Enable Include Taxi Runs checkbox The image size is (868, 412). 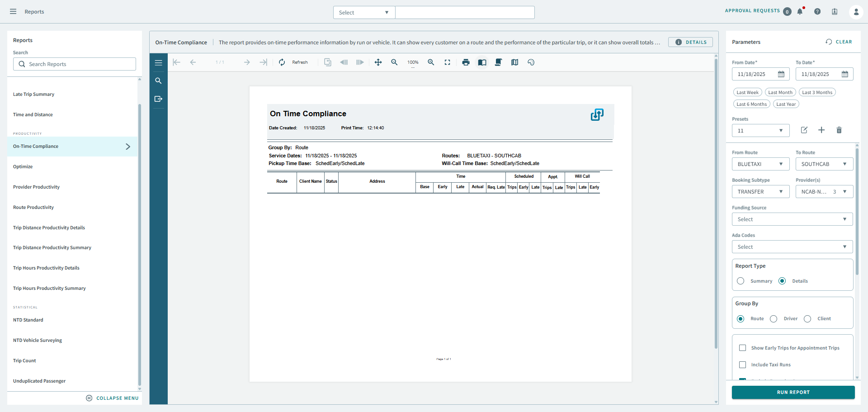(742, 365)
